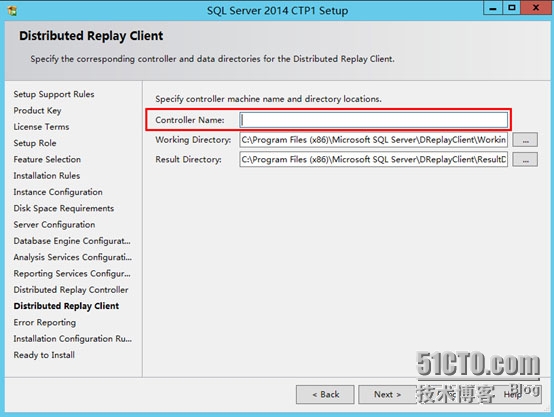Click the Controller Name label
The width and height of the screenshot is (554, 417).
[190, 120]
